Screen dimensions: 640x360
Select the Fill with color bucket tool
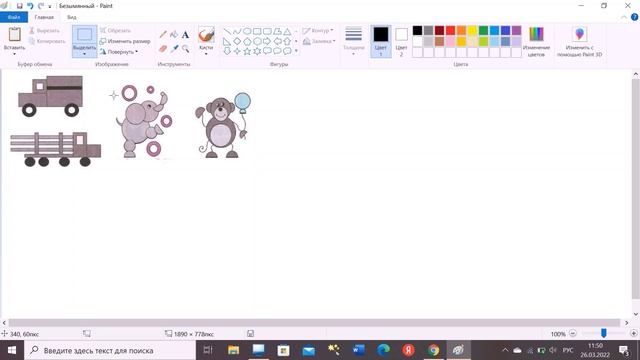pyautogui.click(x=174, y=35)
